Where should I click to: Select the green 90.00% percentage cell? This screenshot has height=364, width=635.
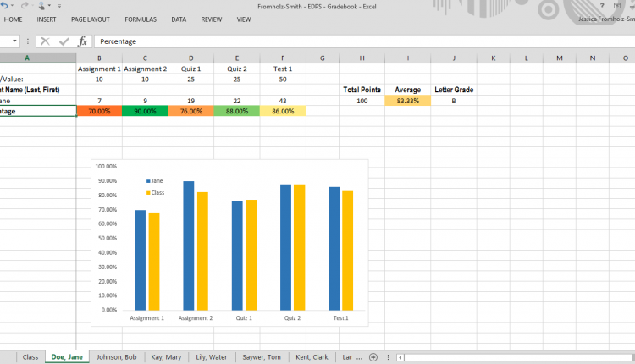tap(145, 111)
